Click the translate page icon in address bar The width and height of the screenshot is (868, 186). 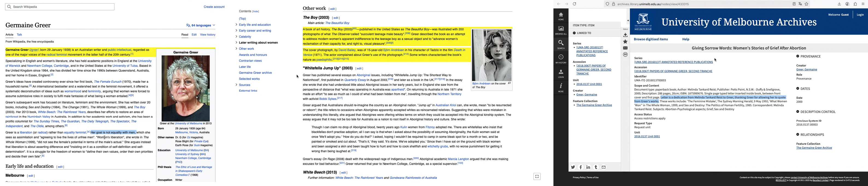coord(800,4)
